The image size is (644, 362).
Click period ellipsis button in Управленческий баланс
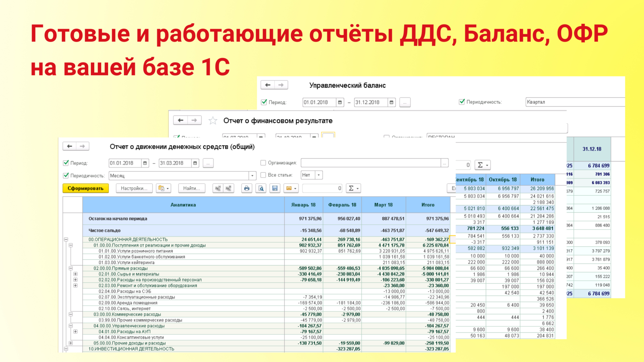tap(405, 102)
